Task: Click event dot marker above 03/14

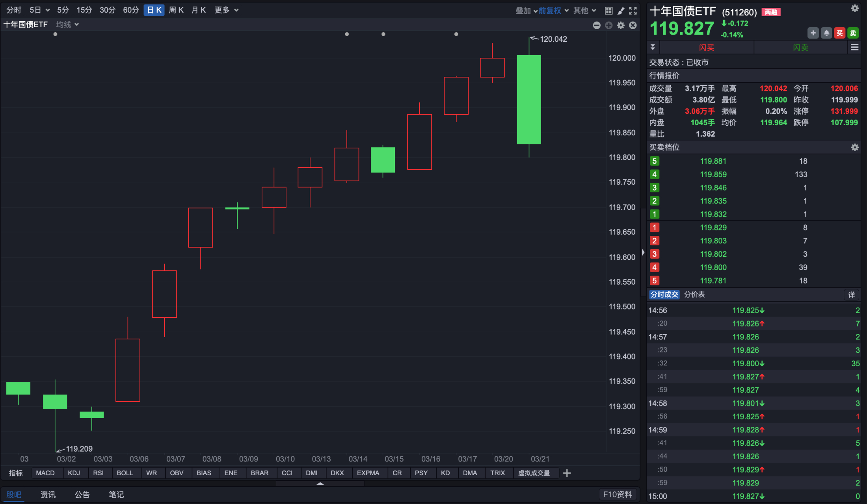Action: pos(347,34)
